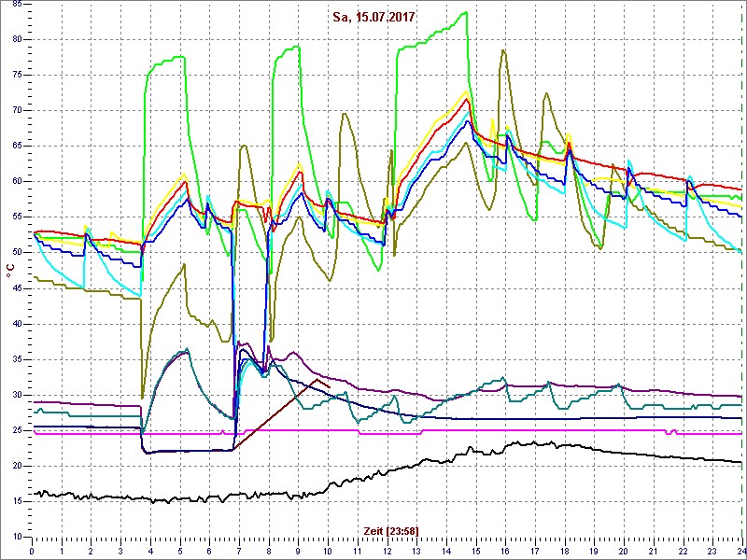Viewport: 747px width, 560px height.
Task: Select the 70 tick label on temperature axis
Action: (x=18, y=110)
